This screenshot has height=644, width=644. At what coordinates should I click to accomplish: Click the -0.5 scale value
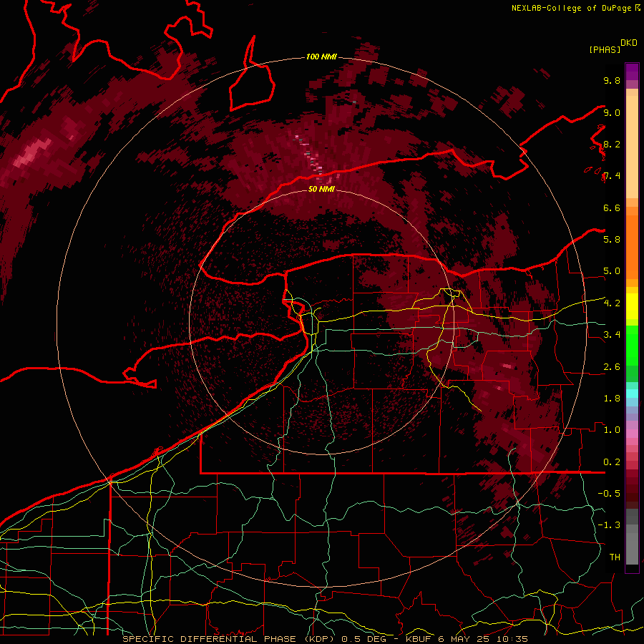click(x=609, y=494)
